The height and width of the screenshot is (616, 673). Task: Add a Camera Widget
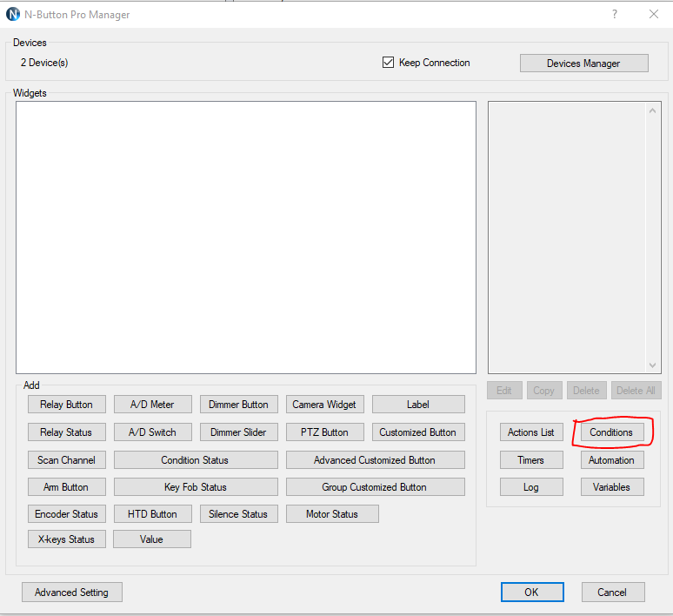click(x=324, y=405)
